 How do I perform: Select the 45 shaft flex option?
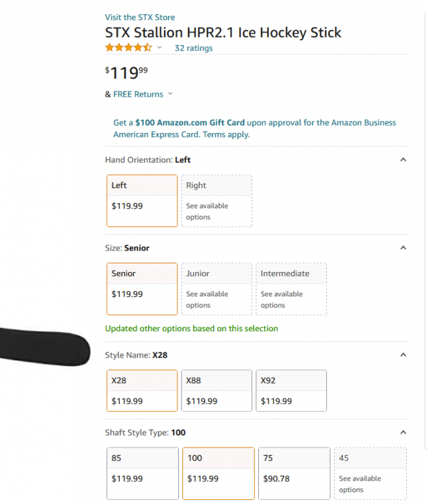[x=370, y=473]
